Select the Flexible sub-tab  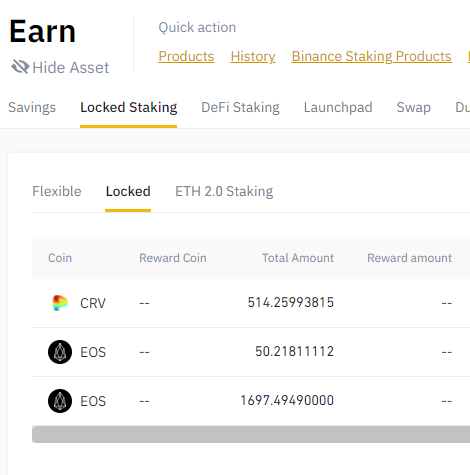(57, 191)
